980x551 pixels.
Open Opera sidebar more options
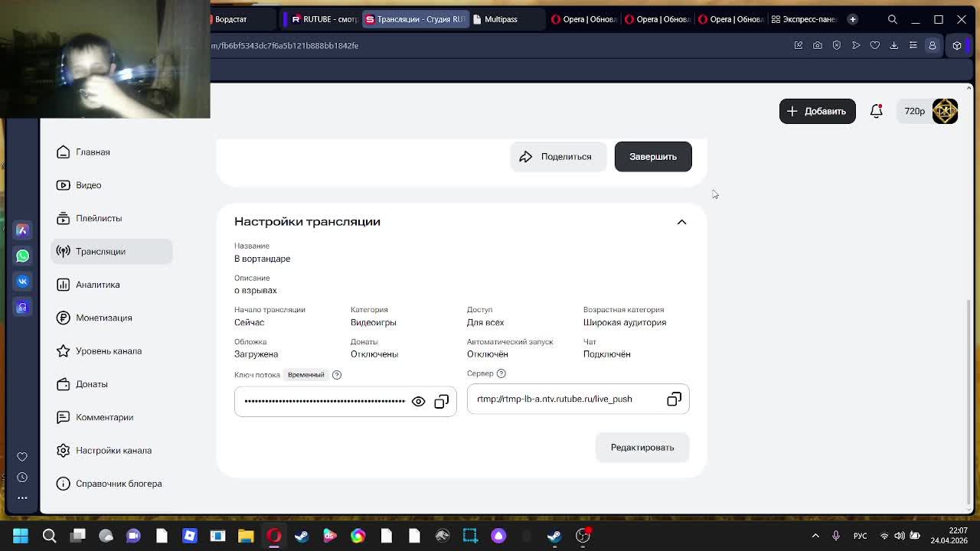22,497
